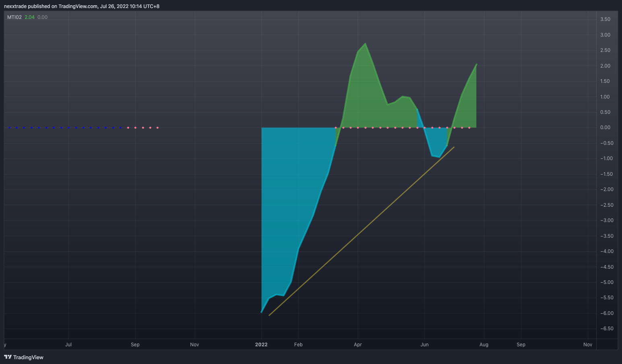Click the 2.50 price axis label

click(x=605, y=50)
